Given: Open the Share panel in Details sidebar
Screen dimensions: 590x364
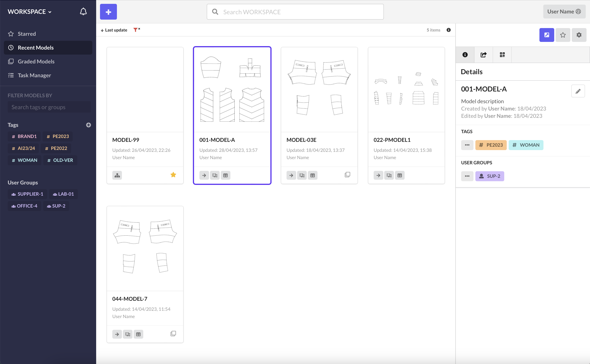Looking at the screenshot, I should point(484,55).
